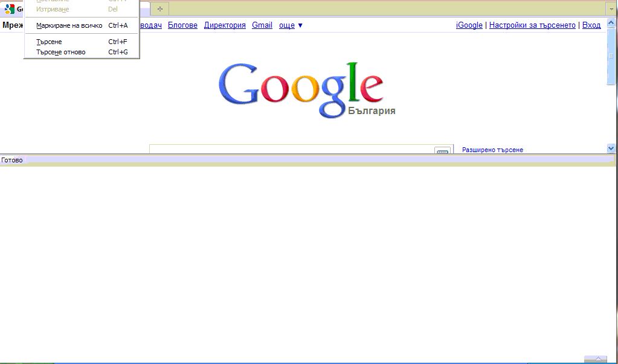The height and width of the screenshot is (364, 618).
Task: Open the 'Блогове' link
Action: tap(182, 25)
